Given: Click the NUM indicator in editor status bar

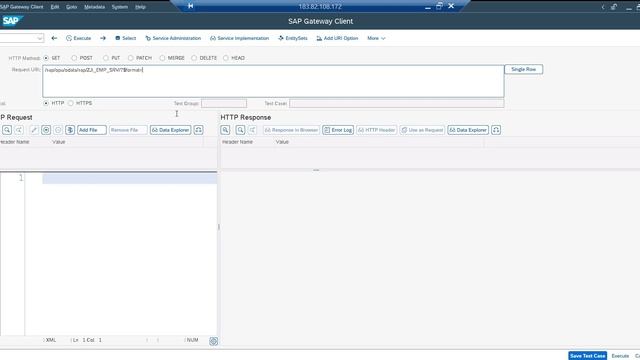Looking at the screenshot, I should (192, 340).
